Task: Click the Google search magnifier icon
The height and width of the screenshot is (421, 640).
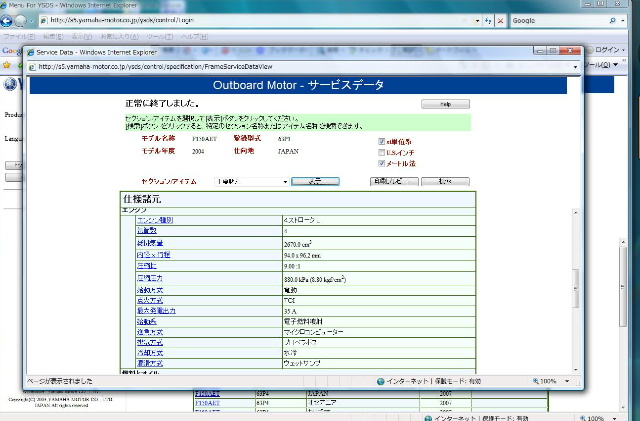Action: (613, 20)
